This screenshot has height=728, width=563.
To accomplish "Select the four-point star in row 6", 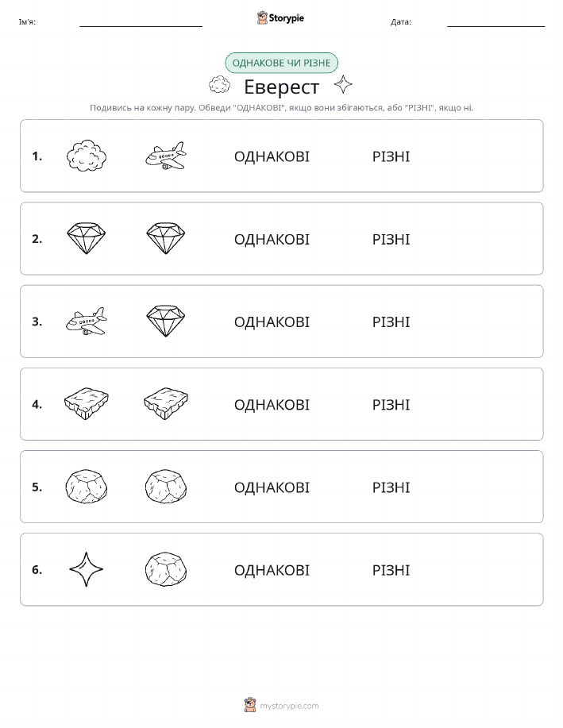I will (87, 569).
